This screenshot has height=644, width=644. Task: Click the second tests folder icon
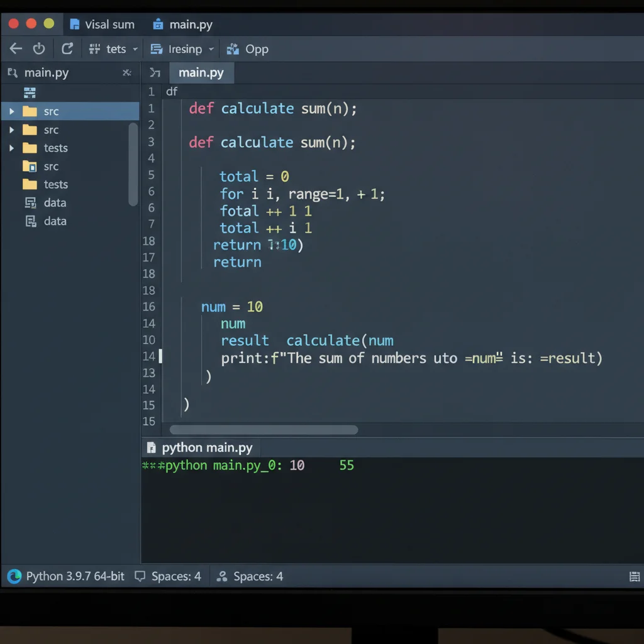click(30, 184)
